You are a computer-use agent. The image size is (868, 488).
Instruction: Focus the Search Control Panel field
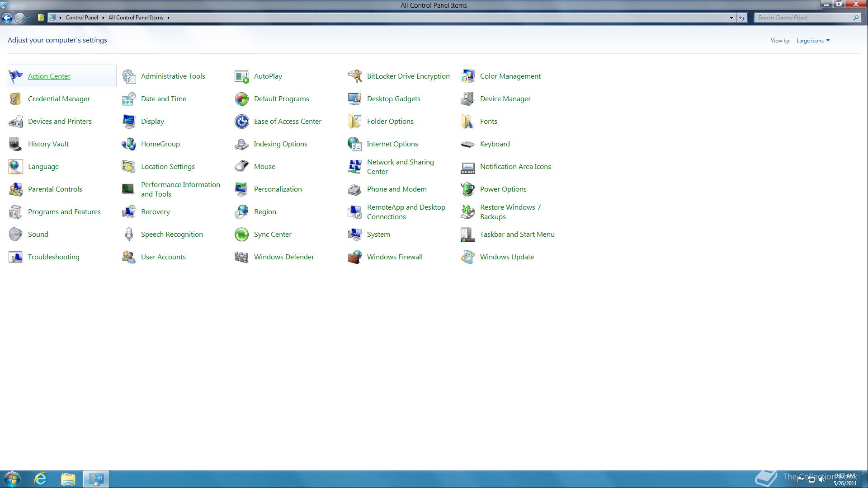point(807,18)
